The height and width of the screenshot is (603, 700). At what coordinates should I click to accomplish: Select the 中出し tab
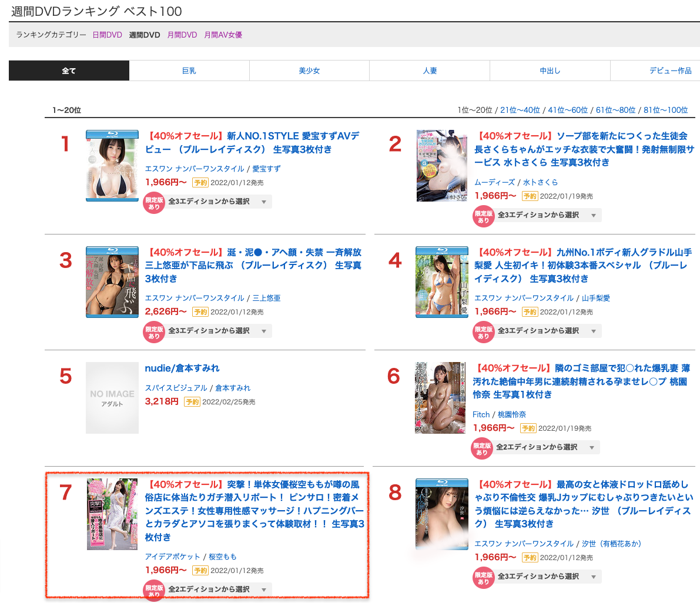pos(550,71)
